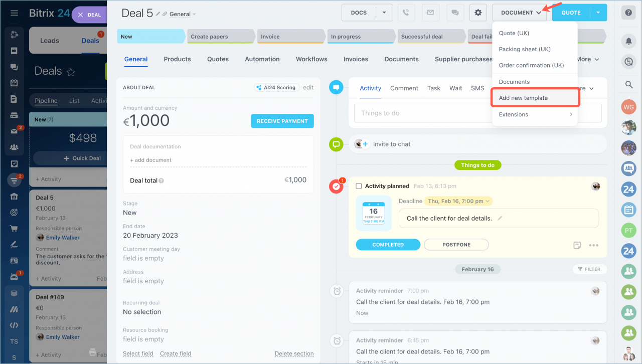Switch to the Products tab

(x=177, y=59)
